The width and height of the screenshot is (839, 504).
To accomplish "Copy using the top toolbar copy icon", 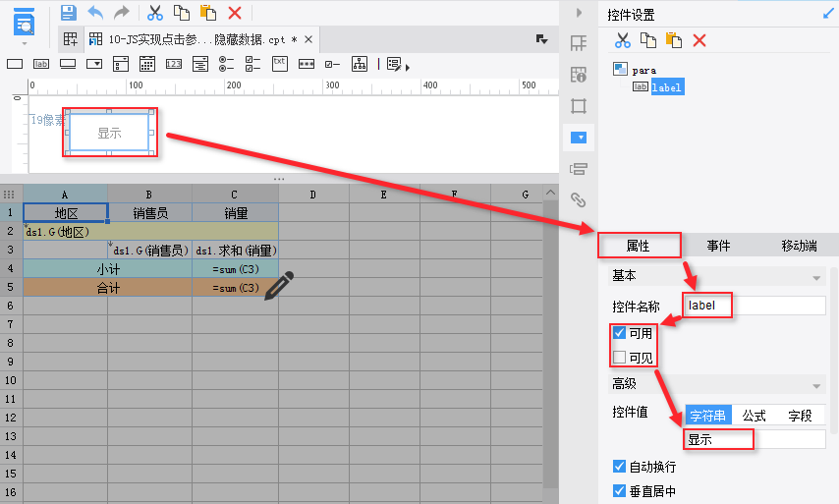I will pos(182,13).
